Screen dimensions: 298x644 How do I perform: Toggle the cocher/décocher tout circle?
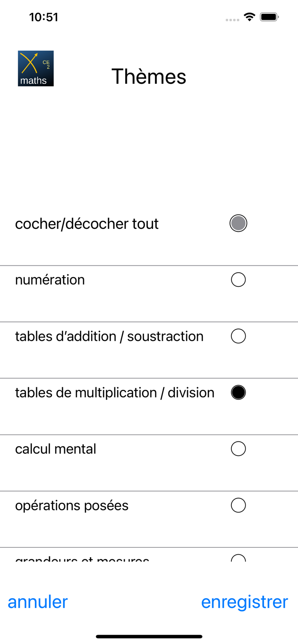239,223
